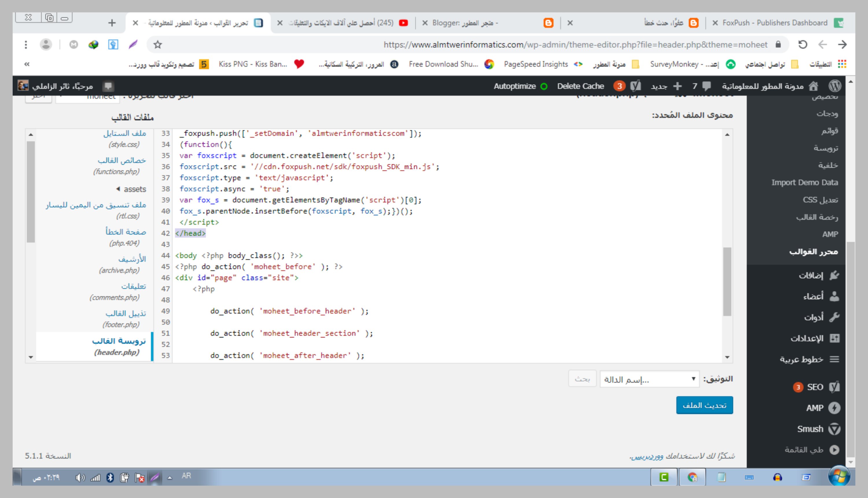Image resolution: width=868 pixels, height=498 pixels.
Task: Open أدوات tools menu
Action: click(x=821, y=317)
